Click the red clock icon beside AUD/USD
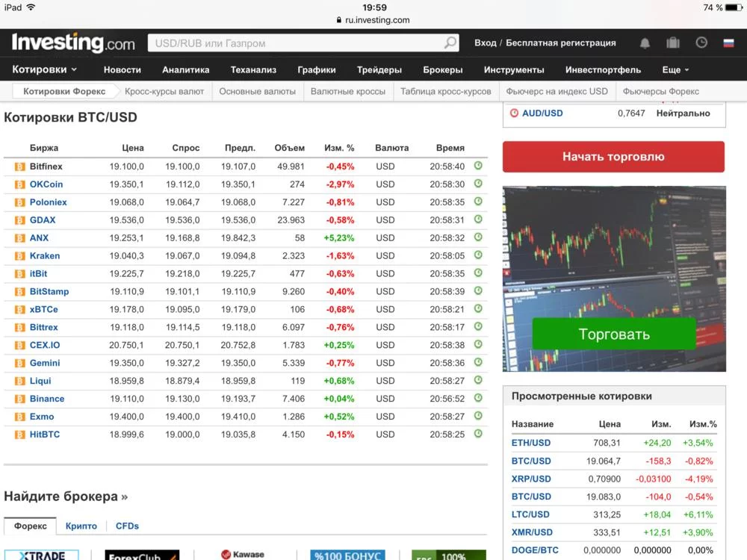Screen dimensions: 747x560 tap(514, 113)
